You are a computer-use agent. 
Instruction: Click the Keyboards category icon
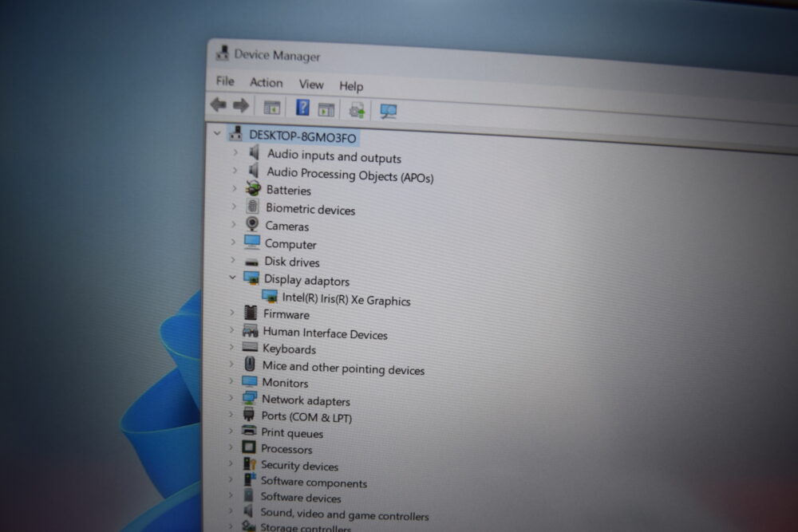250,347
